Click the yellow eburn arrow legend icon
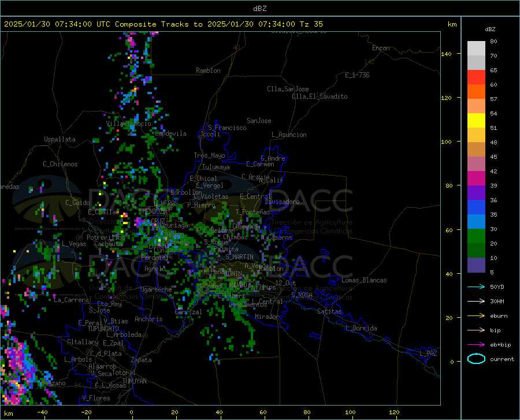Viewport: 520px width, 420px height. (x=476, y=316)
